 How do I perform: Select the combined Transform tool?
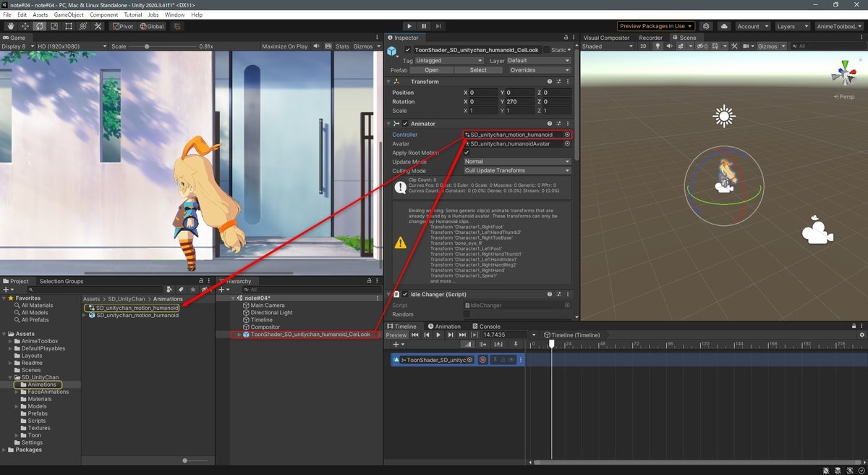coord(83,26)
